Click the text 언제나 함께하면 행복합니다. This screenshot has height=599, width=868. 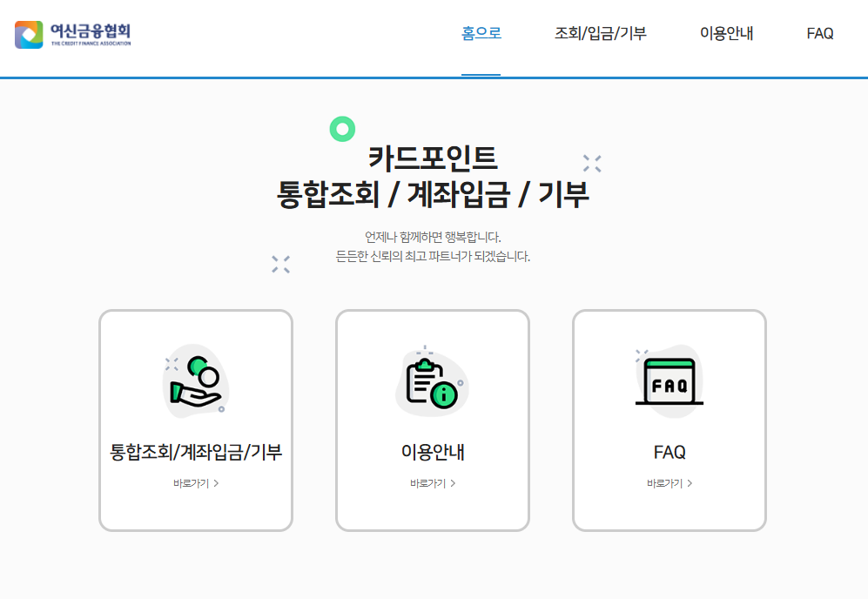pos(433,237)
